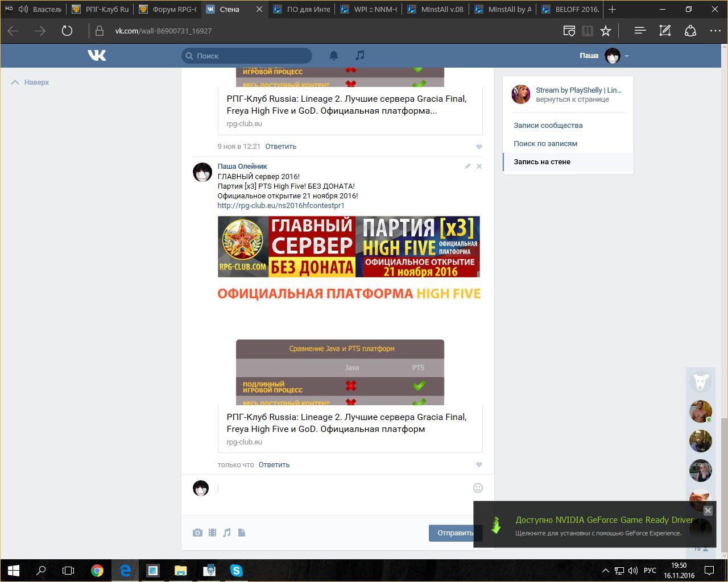Attach a photo using camera icon
728x582 pixels.
[x=197, y=533]
